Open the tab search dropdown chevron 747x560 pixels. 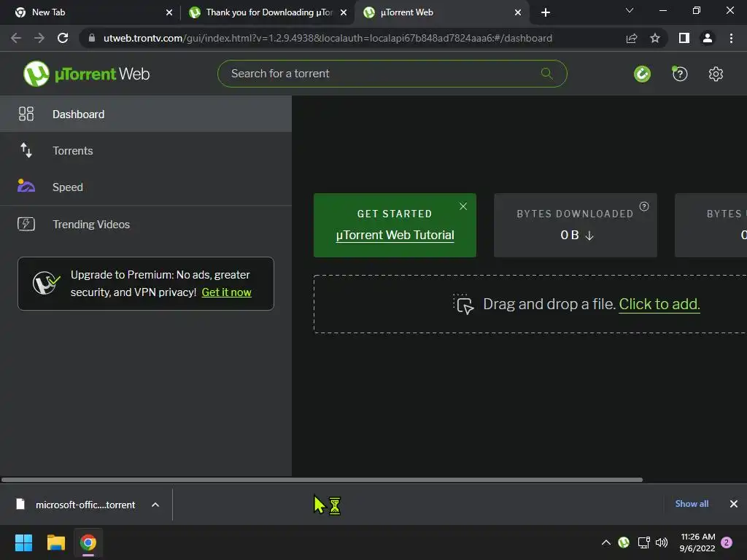[x=630, y=10]
